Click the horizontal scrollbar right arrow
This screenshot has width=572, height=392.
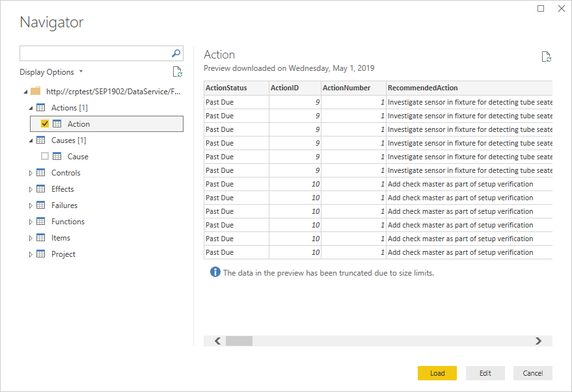point(538,341)
